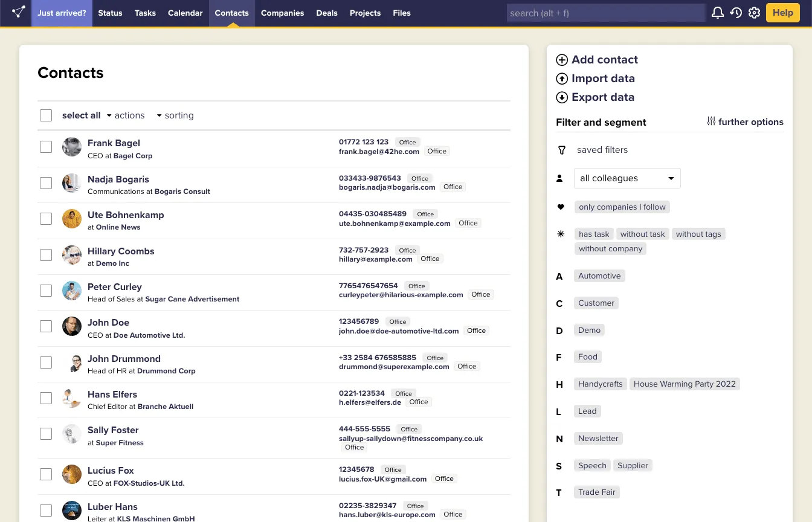Click Nadja Bogaris's profile picture
The image size is (812, 522).
[72, 183]
